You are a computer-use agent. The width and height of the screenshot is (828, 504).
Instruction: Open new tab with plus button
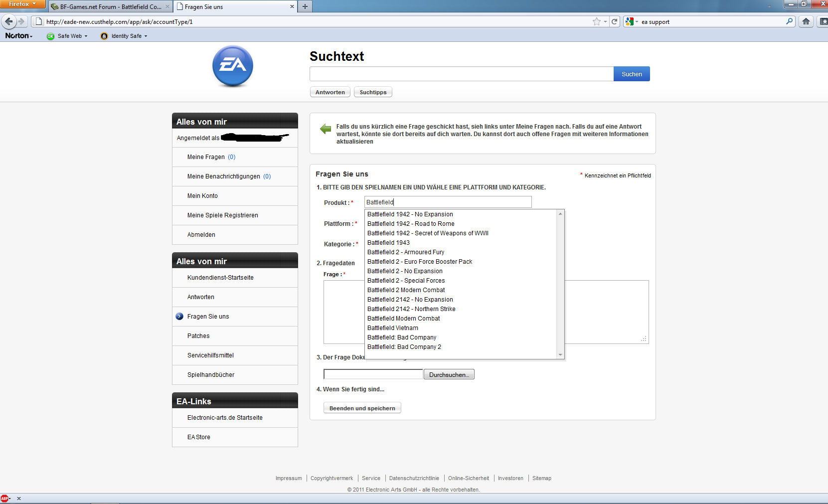click(305, 6)
